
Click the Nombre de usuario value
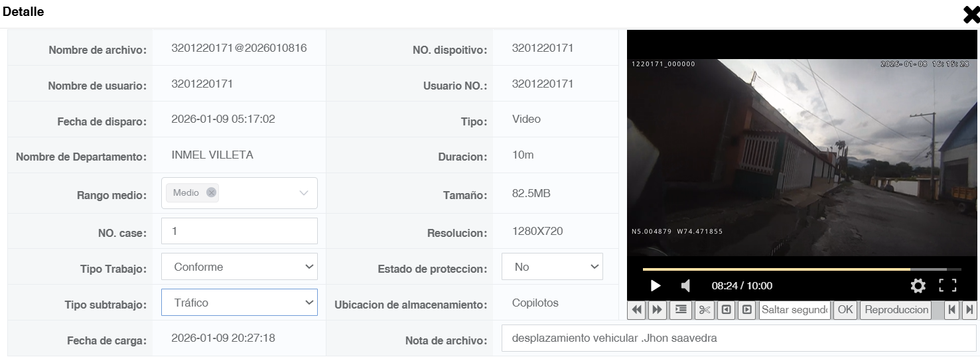[x=202, y=84]
